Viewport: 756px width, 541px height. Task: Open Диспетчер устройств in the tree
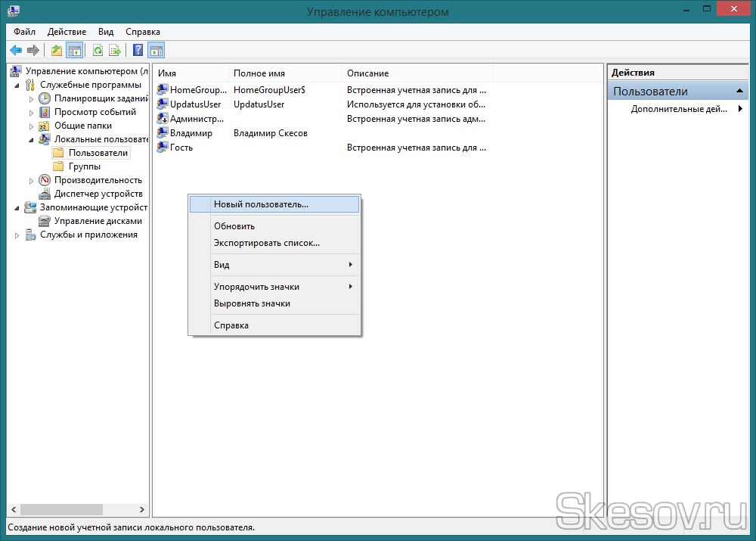[98, 194]
